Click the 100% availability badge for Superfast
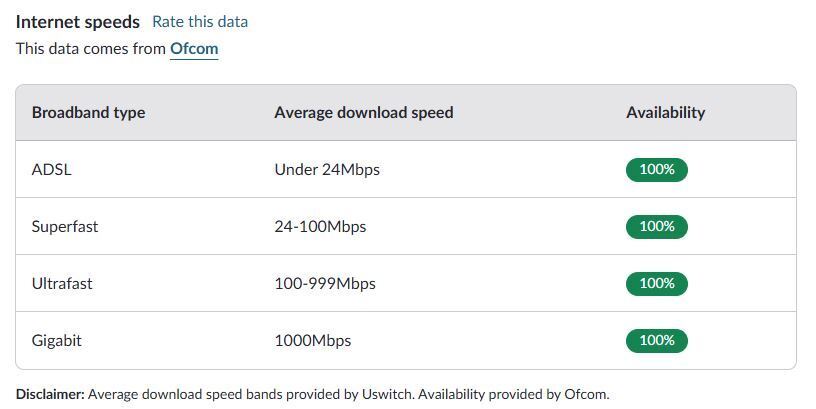 pos(657,226)
